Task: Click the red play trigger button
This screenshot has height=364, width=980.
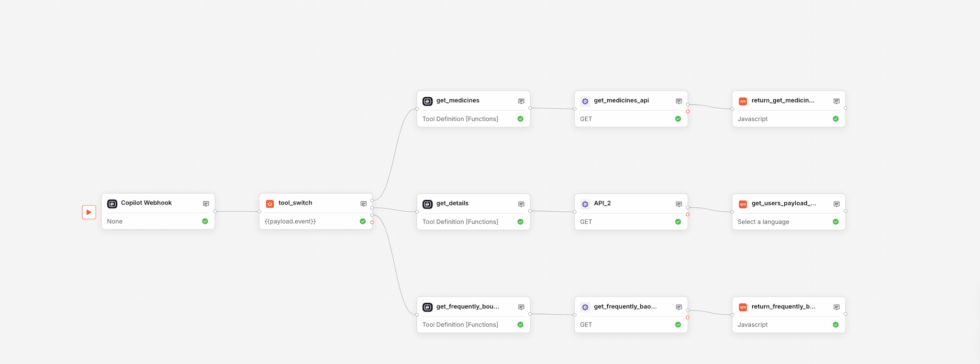Action: click(89, 212)
